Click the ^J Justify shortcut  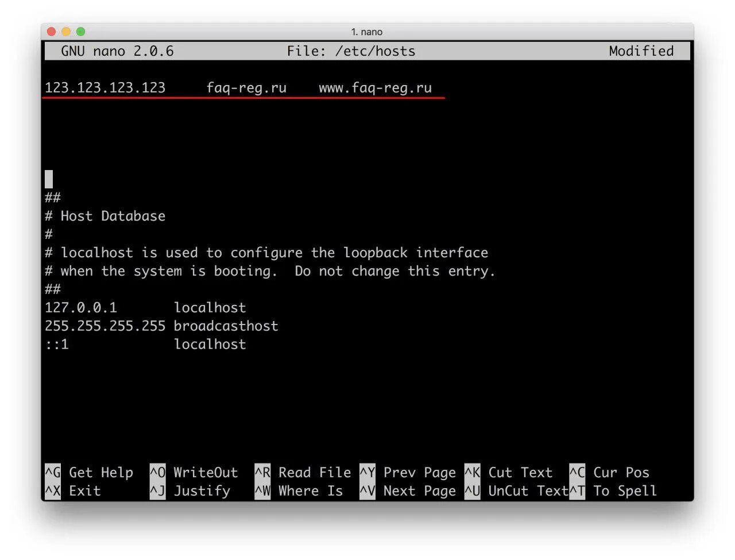(x=190, y=491)
